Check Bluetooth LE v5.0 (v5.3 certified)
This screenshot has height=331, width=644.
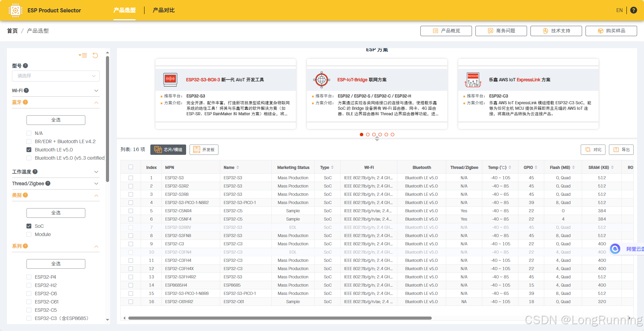(x=29, y=158)
